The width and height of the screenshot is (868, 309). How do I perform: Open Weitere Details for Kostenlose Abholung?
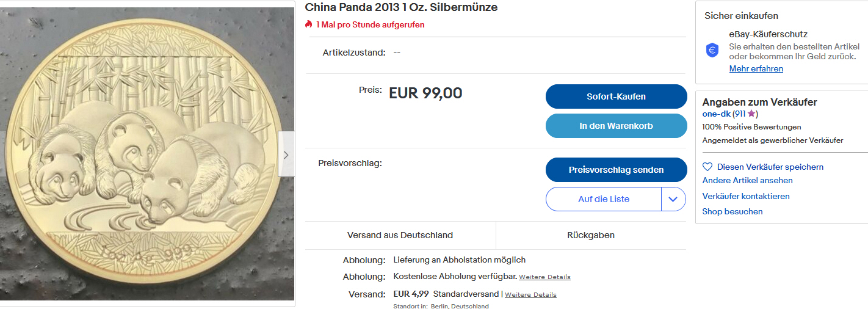point(546,277)
